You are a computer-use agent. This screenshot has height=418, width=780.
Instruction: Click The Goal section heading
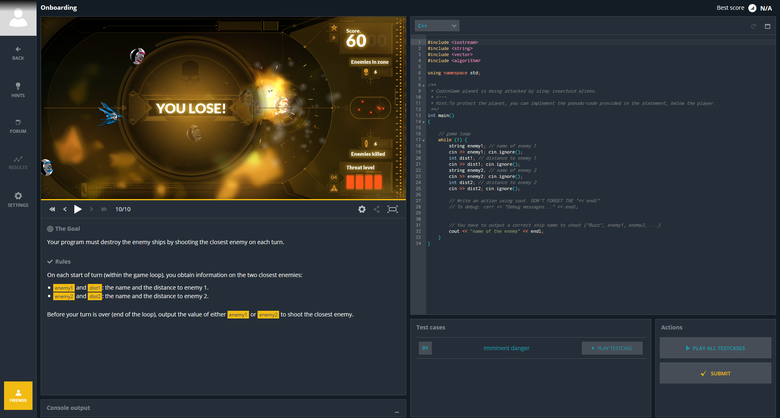coord(67,229)
